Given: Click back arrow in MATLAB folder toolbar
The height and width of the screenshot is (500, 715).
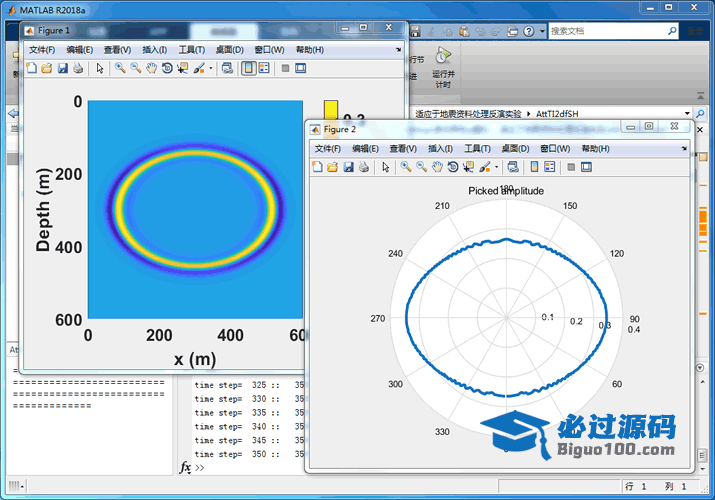Looking at the screenshot, I should coord(13,113).
